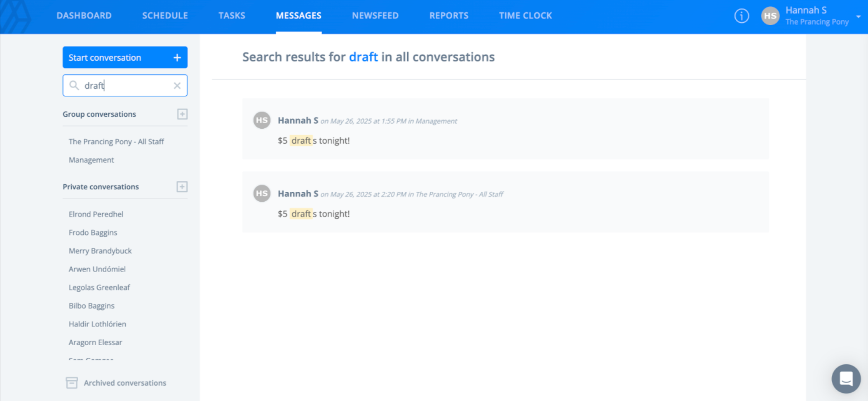Viewport: 868px width, 401px height.
Task: Open private chat with Legolas Greenleaf
Action: pos(99,287)
